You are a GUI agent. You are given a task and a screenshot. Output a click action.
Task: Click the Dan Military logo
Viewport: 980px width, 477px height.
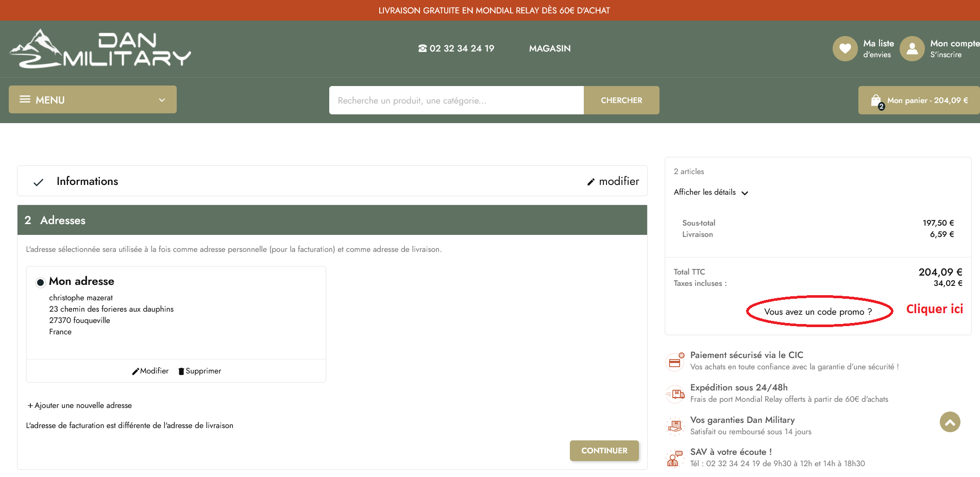[100, 49]
